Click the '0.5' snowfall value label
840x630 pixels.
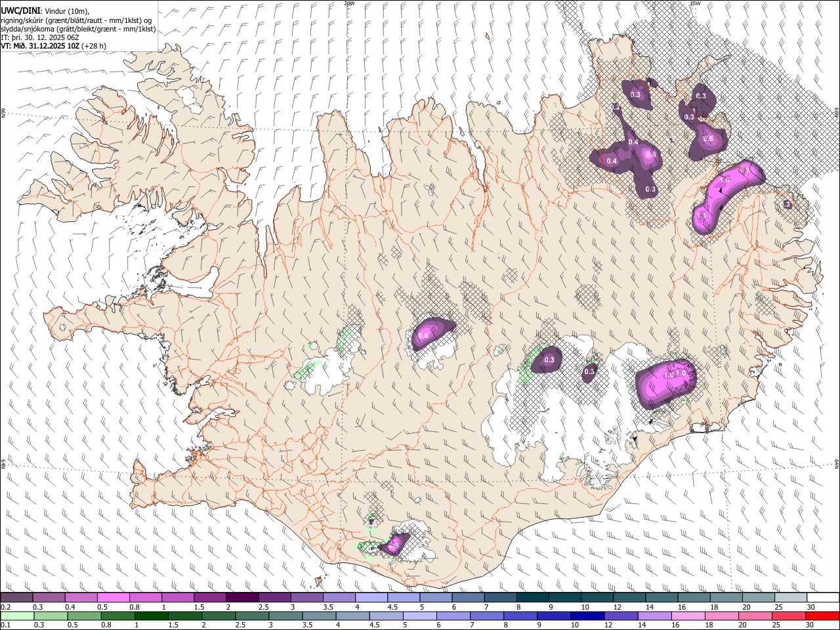(x=708, y=138)
